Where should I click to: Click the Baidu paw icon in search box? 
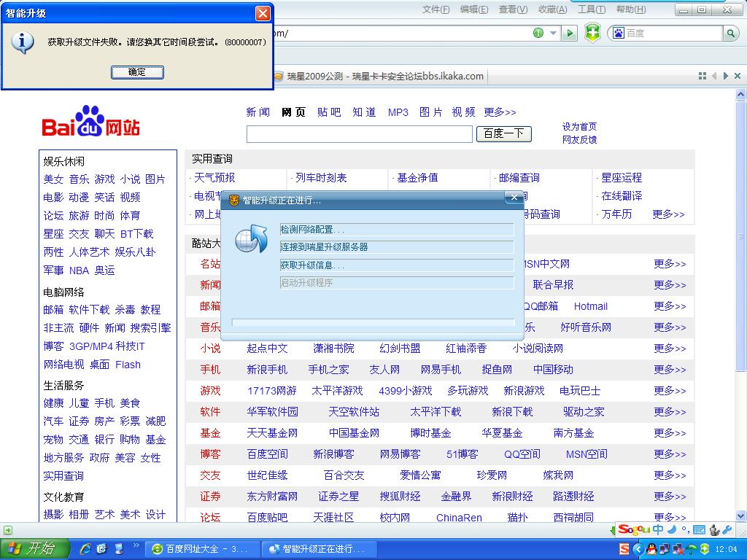[619, 34]
